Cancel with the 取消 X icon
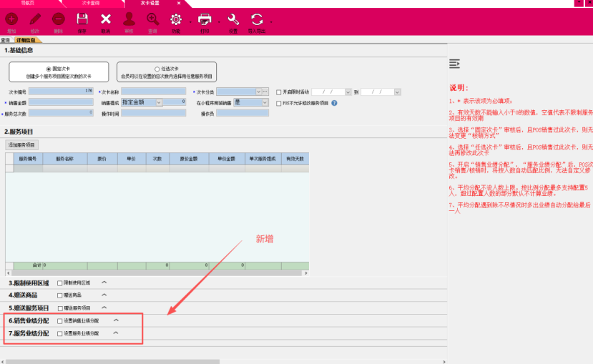This screenshot has height=364, width=593. (x=106, y=19)
